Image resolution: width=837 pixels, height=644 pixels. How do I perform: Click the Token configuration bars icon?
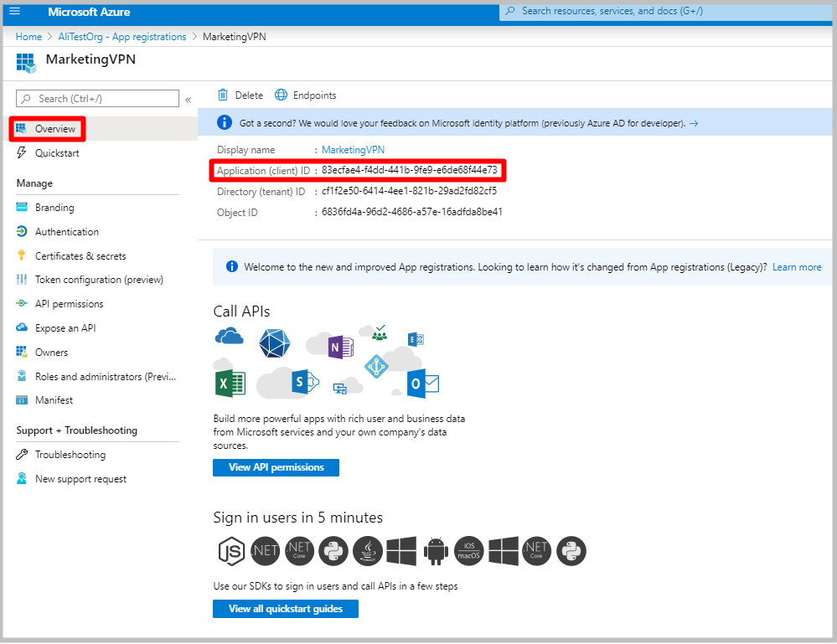(21, 280)
